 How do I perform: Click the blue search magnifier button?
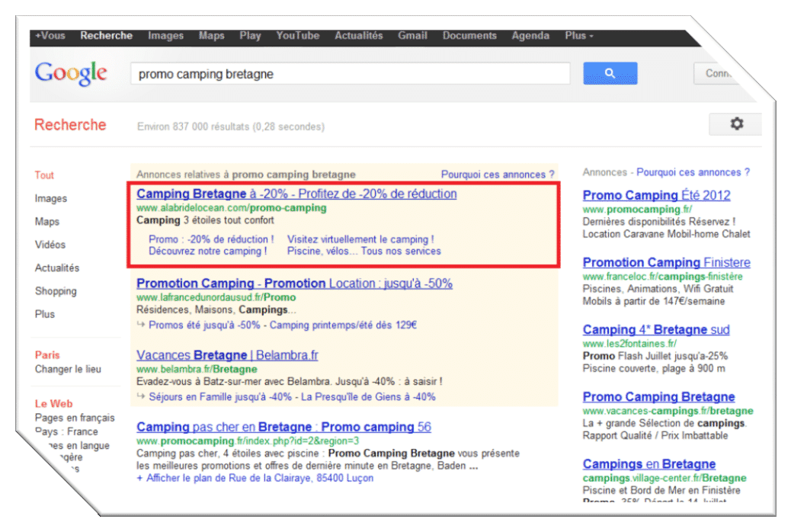point(610,73)
